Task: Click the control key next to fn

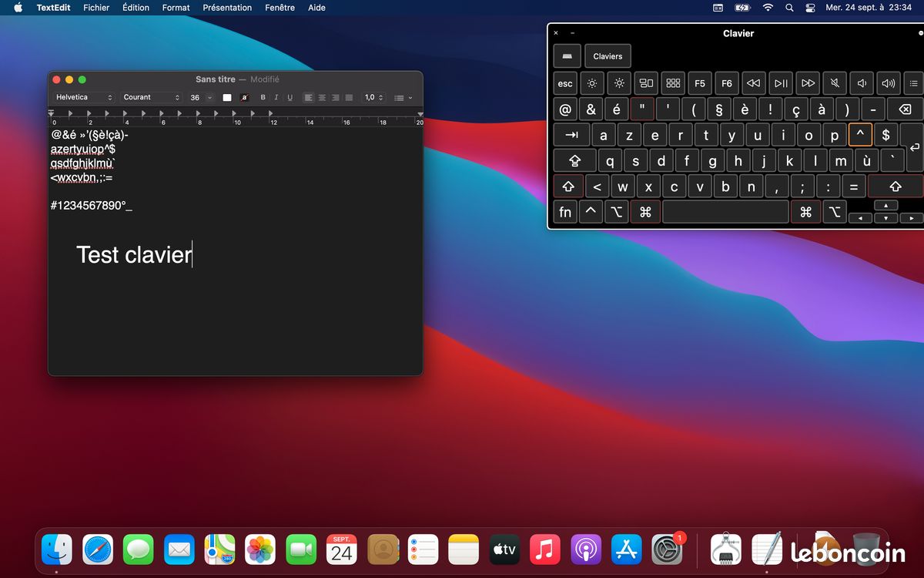Action: 591,212
